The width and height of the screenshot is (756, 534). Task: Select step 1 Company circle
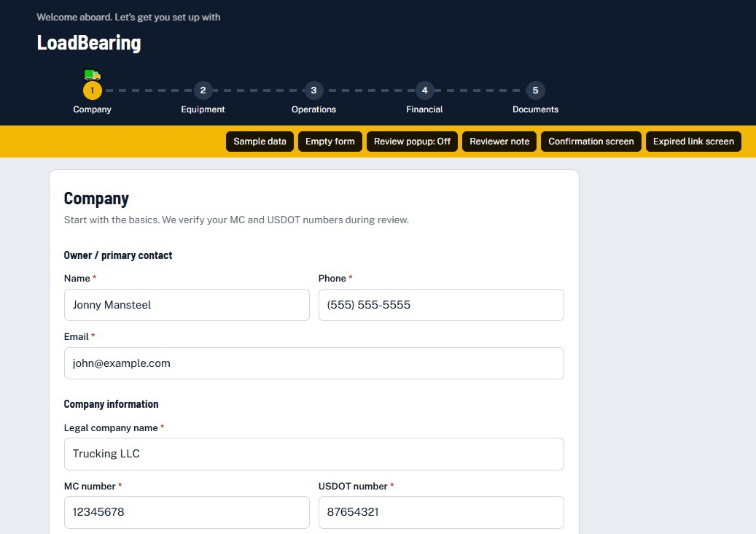[x=92, y=90]
